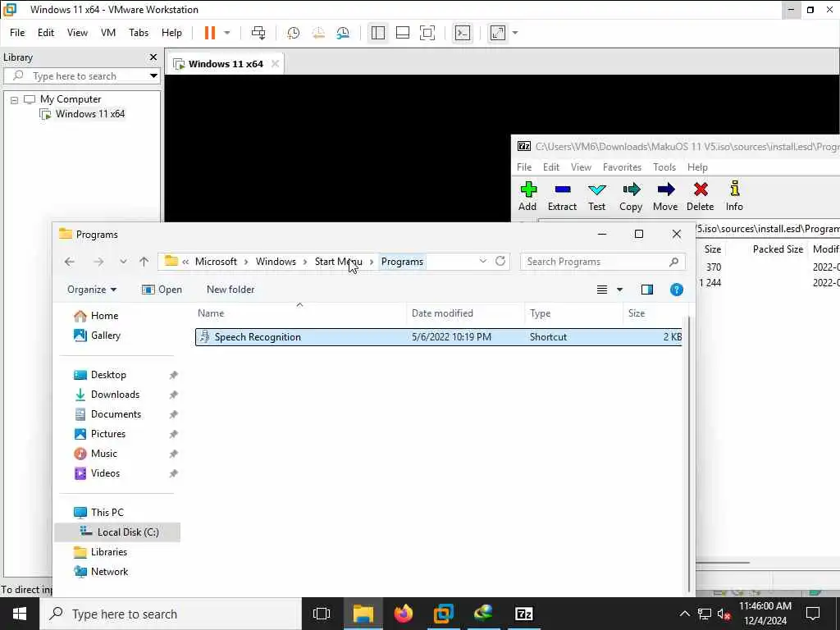The height and width of the screenshot is (630, 840).
Task: Click Windows in the address breadcrumb
Action: click(276, 262)
